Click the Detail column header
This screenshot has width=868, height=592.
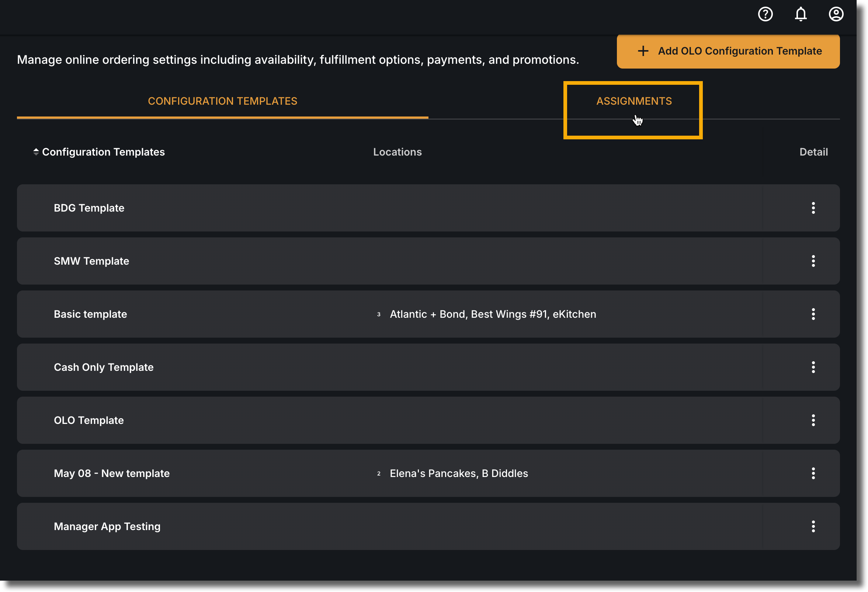tap(813, 152)
